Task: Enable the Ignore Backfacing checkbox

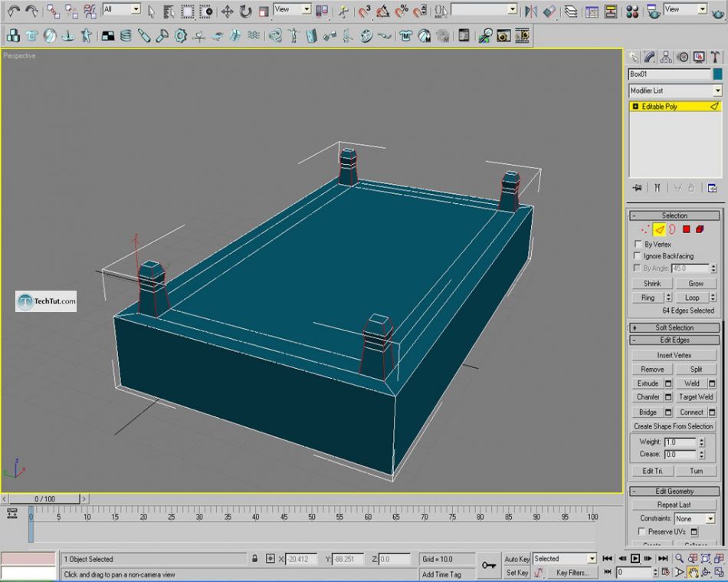Action: (x=637, y=255)
